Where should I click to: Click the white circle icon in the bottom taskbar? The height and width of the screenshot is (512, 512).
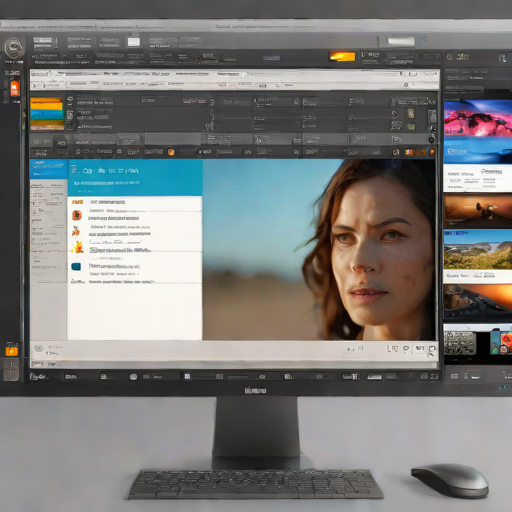pos(133,377)
